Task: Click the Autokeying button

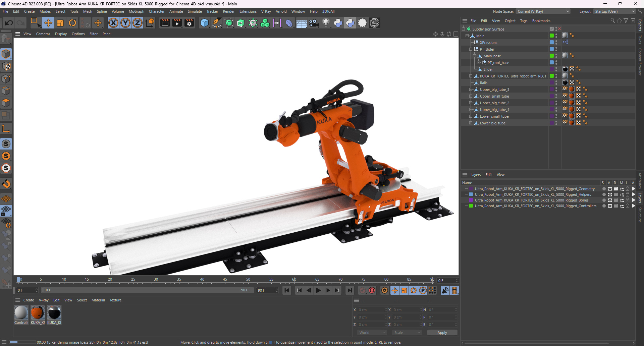Action: 372,290
